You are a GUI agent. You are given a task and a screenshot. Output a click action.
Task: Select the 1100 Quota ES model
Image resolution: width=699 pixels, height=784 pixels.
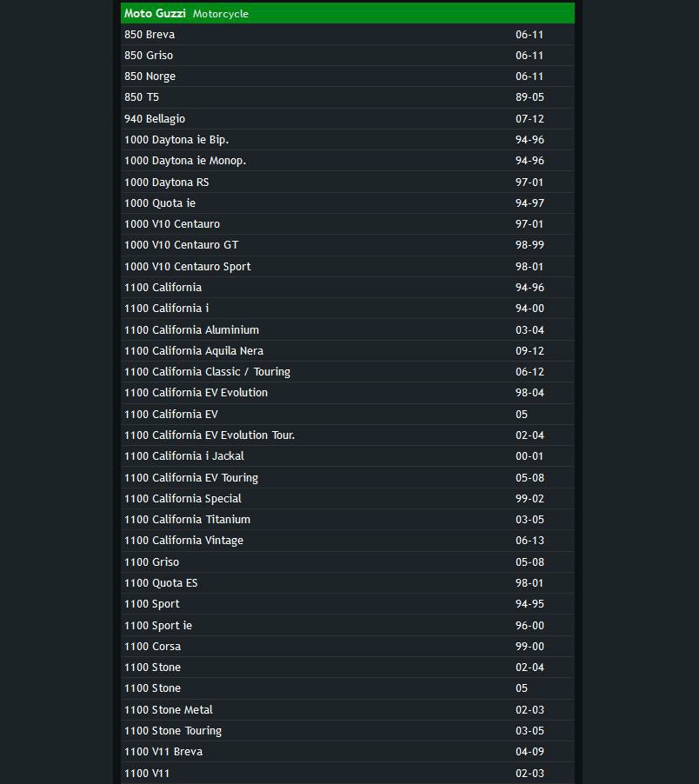click(x=161, y=583)
